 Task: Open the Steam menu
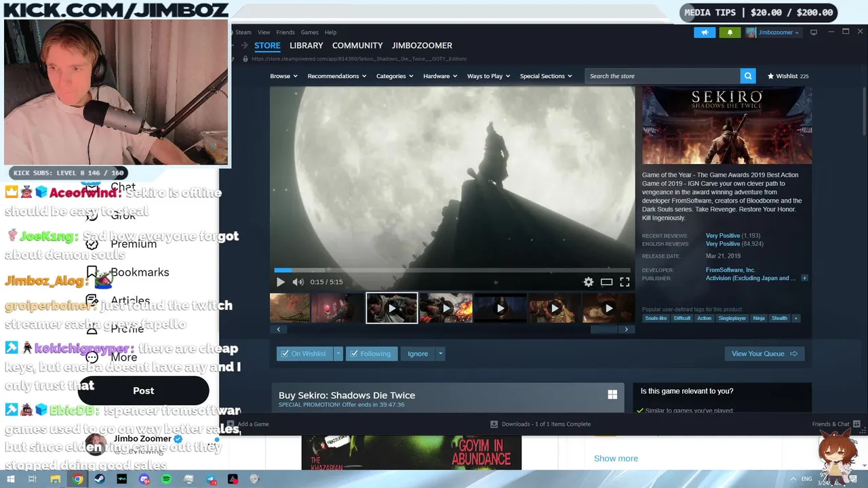click(x=243, y=32)
